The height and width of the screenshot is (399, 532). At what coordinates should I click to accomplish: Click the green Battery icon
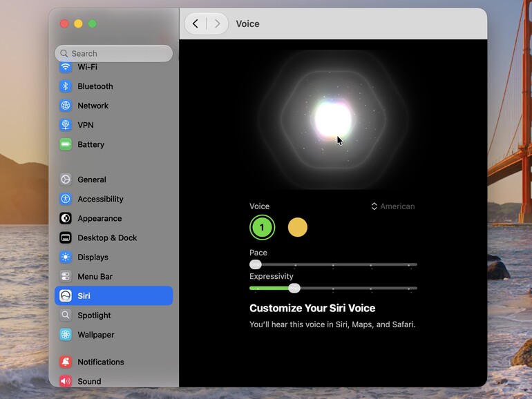click(66, 144)
